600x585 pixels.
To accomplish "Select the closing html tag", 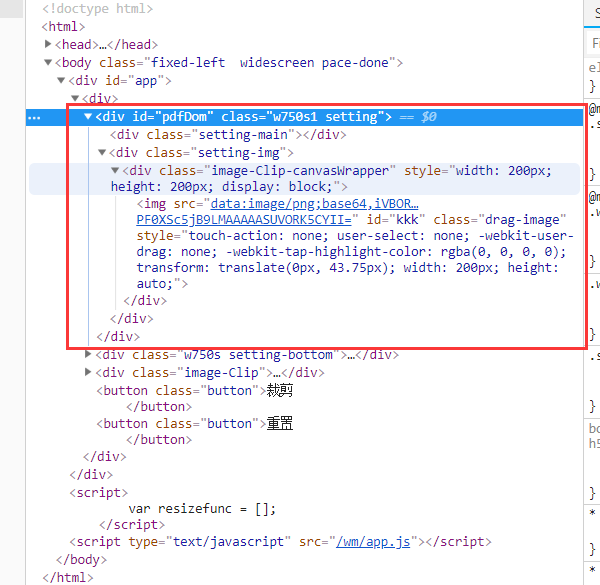I will 67,577.
